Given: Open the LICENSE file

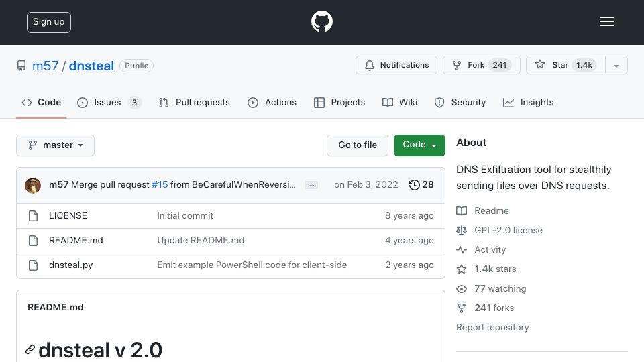Looking at the screenshot, I should [x=68, y=215].
